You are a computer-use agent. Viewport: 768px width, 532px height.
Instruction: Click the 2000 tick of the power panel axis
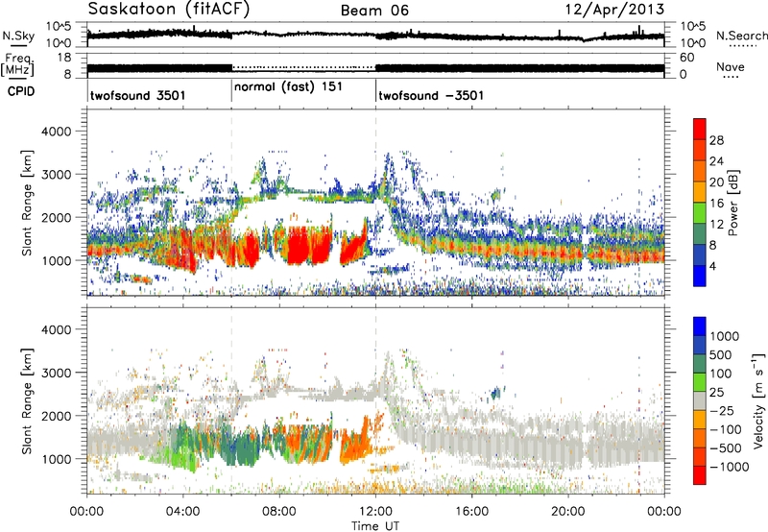56,217
